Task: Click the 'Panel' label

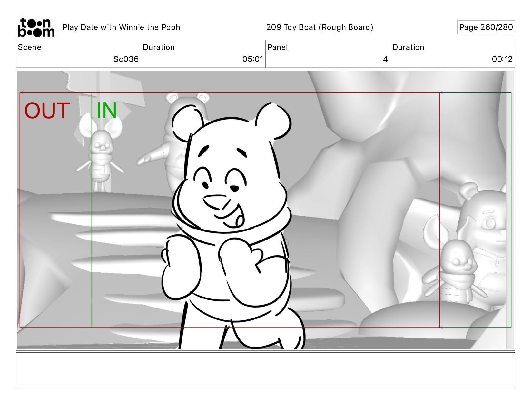Action: (x=278, y=47)
